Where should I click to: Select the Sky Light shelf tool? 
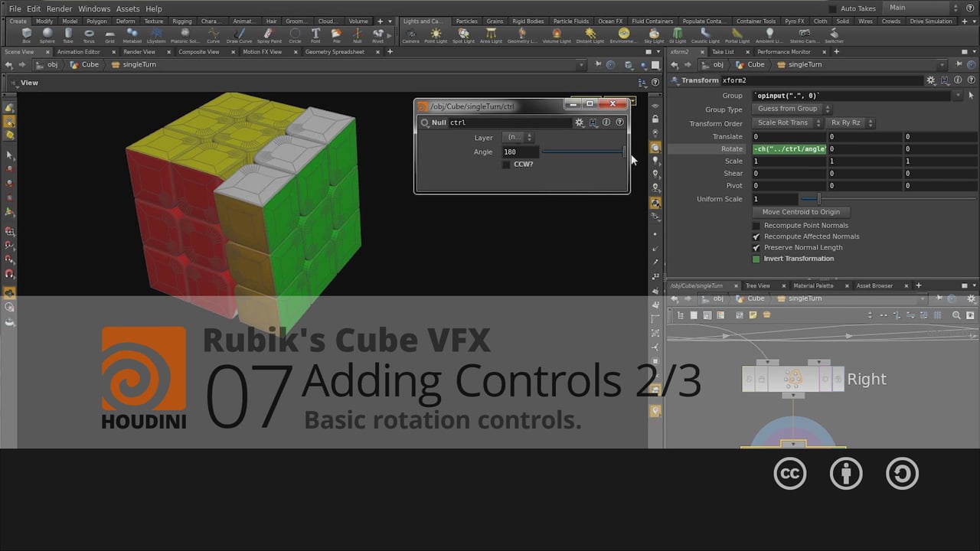click(652, 34)
